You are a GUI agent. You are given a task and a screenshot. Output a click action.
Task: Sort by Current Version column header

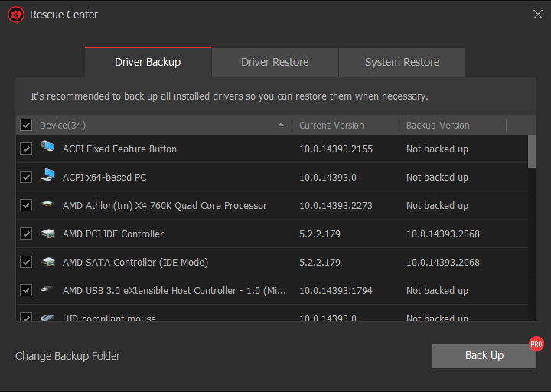331,125
